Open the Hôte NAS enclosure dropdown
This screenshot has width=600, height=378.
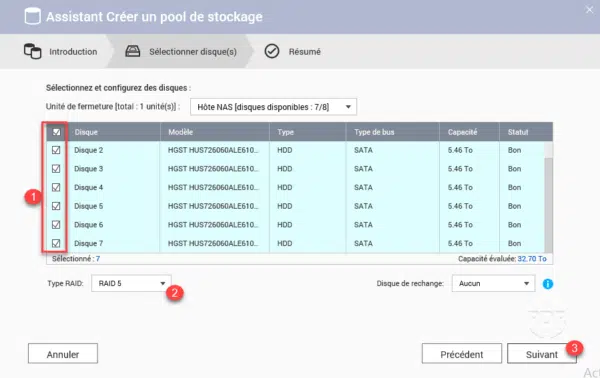click(x=274, y=107)
